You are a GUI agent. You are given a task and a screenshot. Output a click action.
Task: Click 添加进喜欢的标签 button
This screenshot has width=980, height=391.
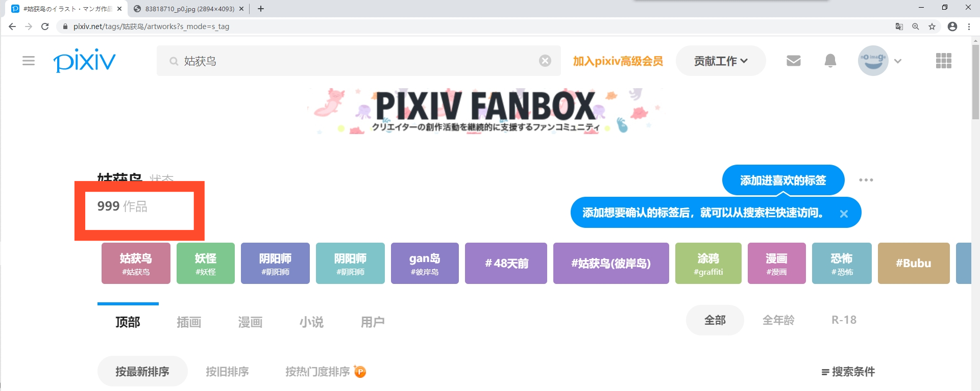click(x=783, y=180)
